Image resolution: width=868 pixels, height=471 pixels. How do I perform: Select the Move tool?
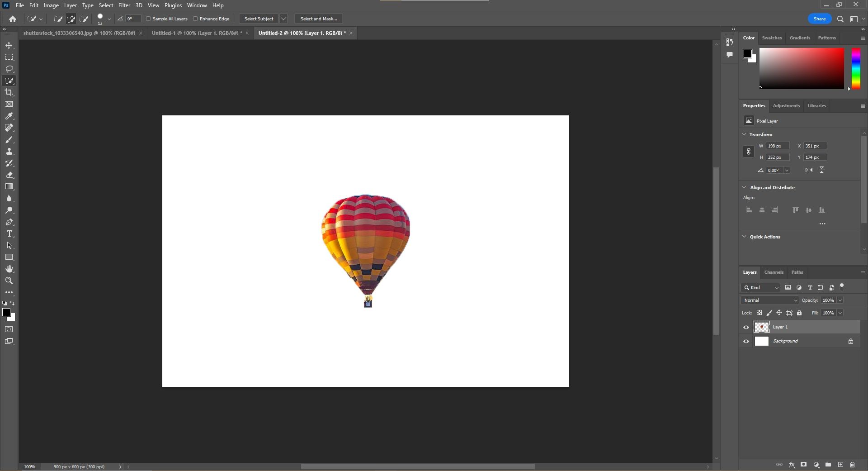coord(9,46)
